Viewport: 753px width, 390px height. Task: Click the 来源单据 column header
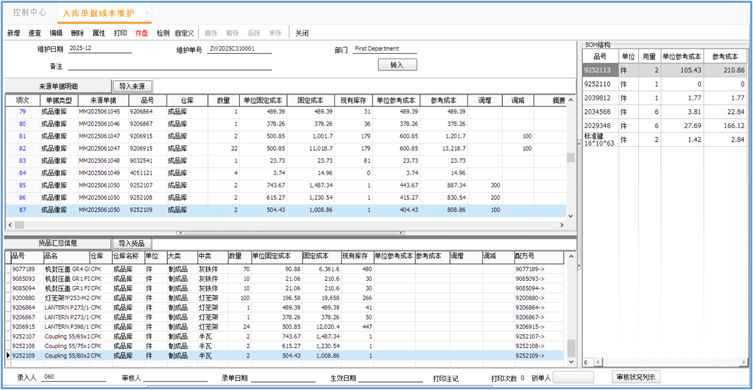103,101
